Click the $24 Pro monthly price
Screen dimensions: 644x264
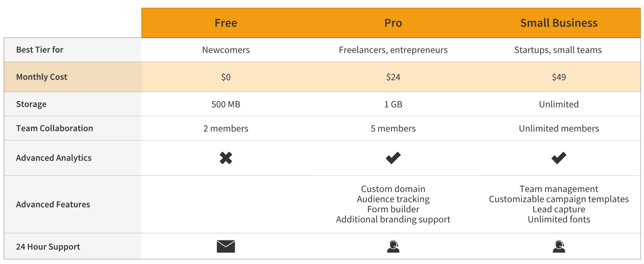pyautogui.click(x=393, y=77)
